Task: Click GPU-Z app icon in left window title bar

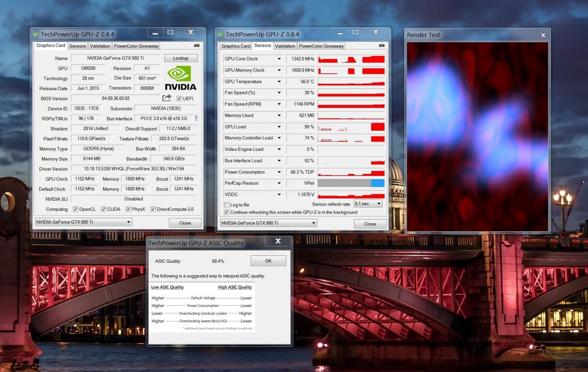Action: (36, 34)
